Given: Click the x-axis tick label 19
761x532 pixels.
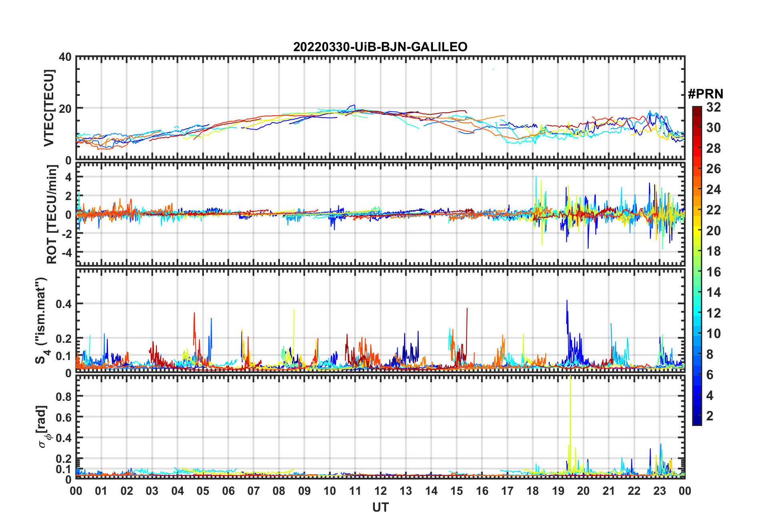Looking at the screenshot, I should [558, 491].
